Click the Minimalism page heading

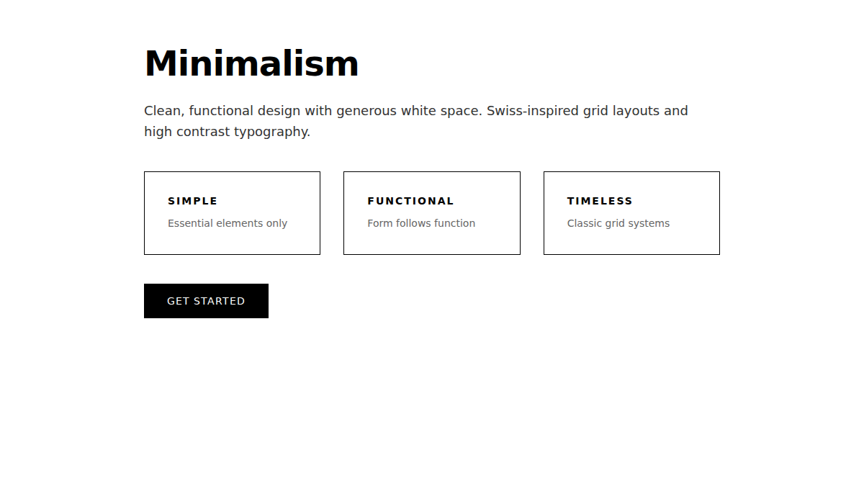tap(251, 63)
